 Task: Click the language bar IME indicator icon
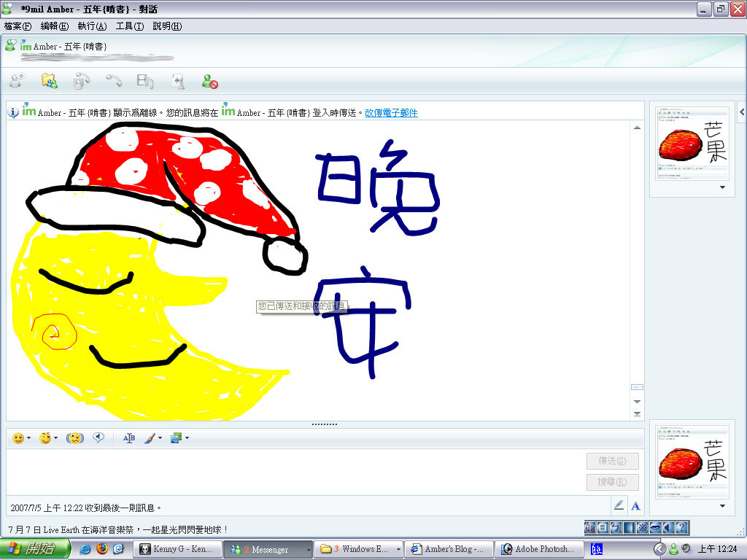coord(597,550)
